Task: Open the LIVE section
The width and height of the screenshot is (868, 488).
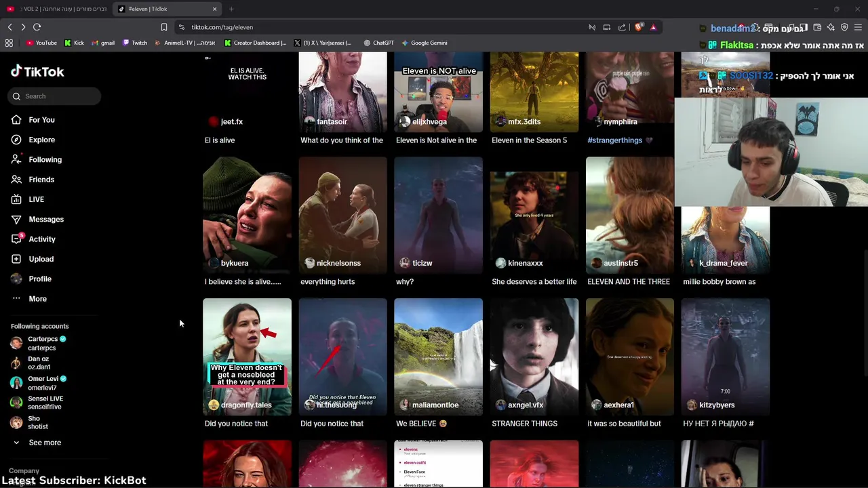Action: [x=28, y=199]
